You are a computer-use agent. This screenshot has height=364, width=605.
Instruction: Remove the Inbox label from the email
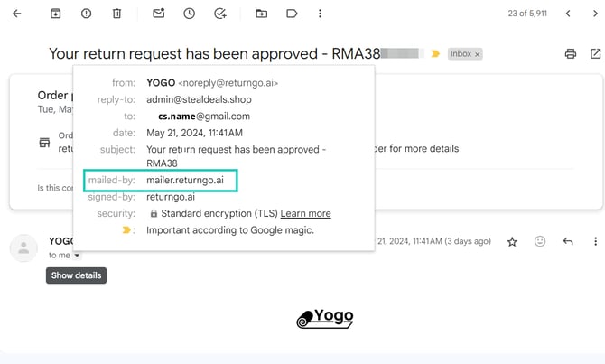(x=478, y=54)
